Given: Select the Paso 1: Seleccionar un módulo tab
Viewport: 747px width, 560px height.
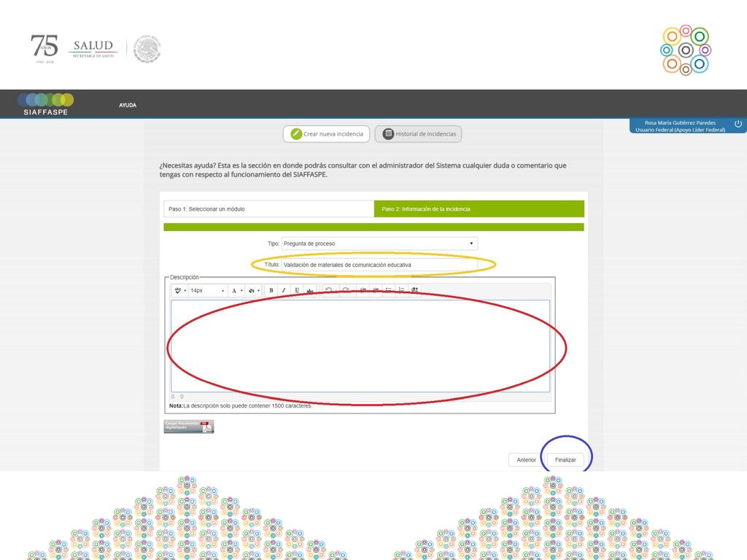Looking at the screenshot, I should pyautogui.click(x=269, y=209).
